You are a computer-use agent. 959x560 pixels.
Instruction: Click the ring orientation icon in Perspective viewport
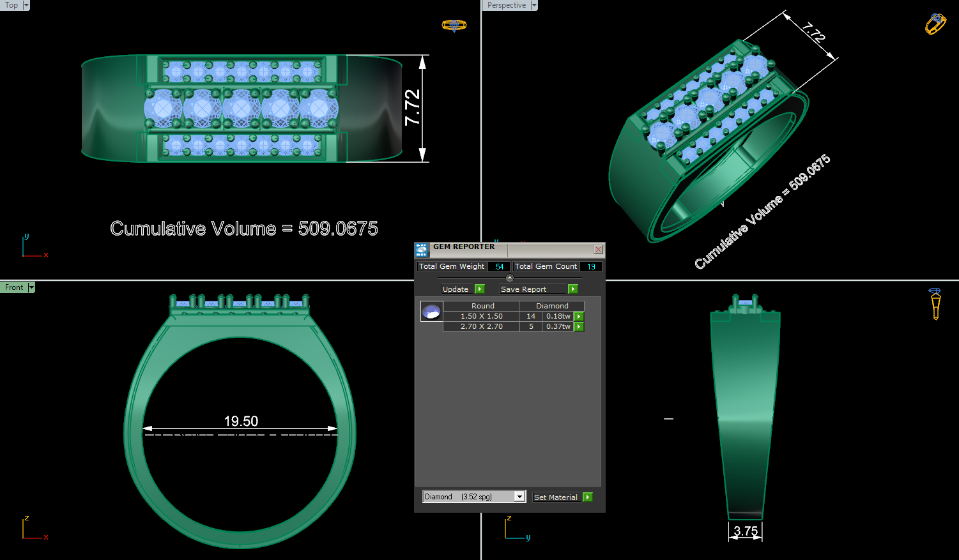pos(935,23)
